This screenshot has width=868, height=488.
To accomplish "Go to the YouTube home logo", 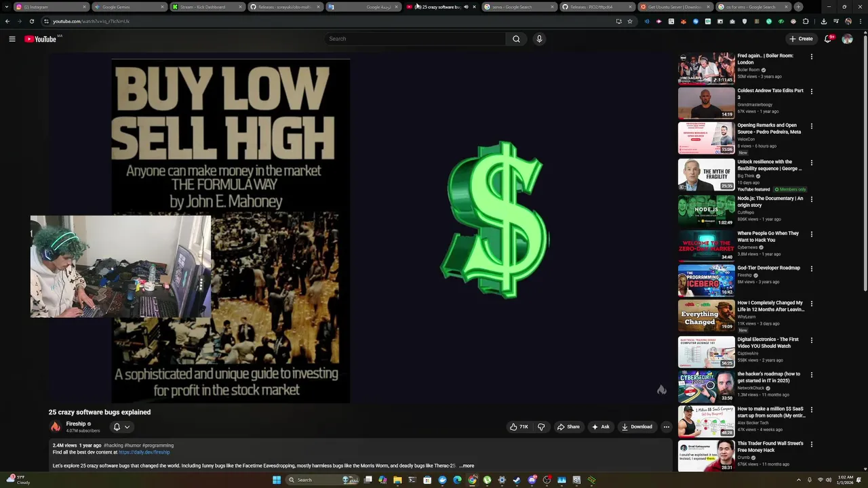I will pos(41,39).
